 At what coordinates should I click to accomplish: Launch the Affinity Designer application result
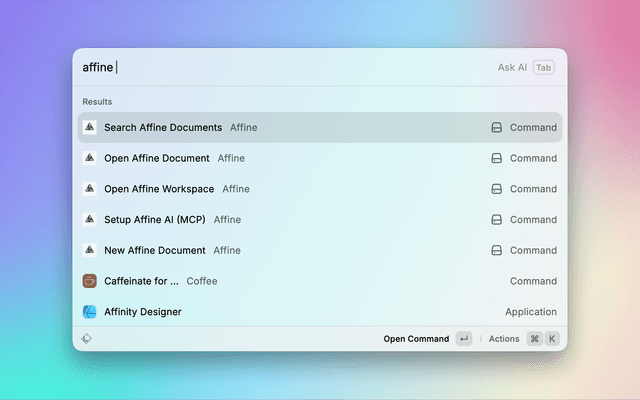click(143, 312)
